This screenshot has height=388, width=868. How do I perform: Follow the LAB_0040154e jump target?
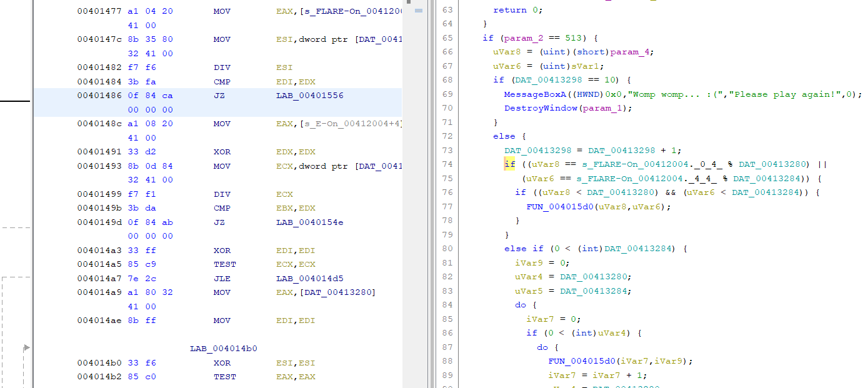point(310,222)
